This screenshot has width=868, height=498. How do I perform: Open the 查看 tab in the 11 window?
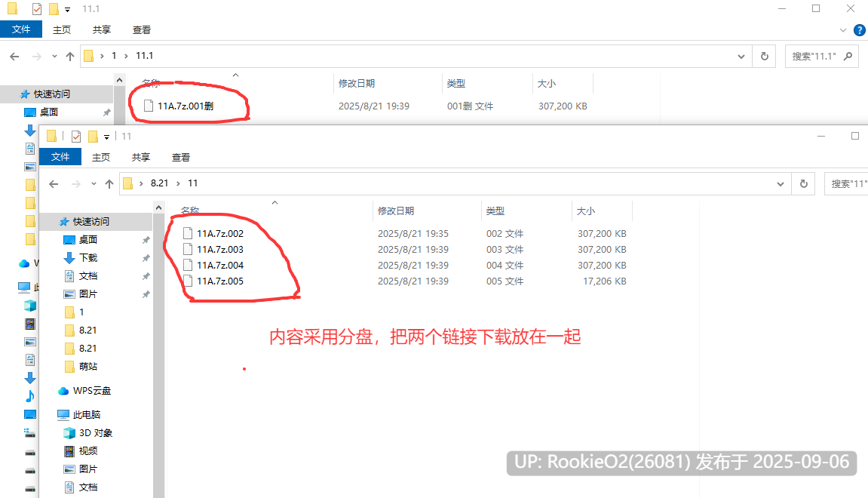tap(180, 157)
